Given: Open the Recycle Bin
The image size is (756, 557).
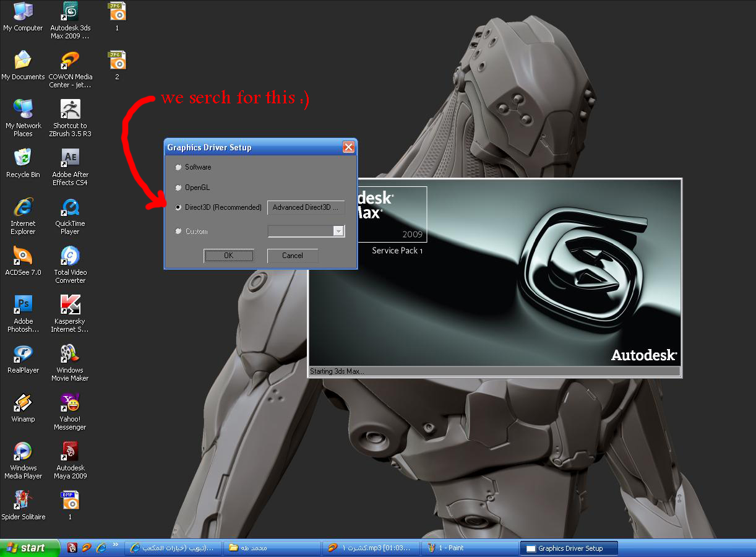Looking at the screenshot, I should (x=23, y=163).
